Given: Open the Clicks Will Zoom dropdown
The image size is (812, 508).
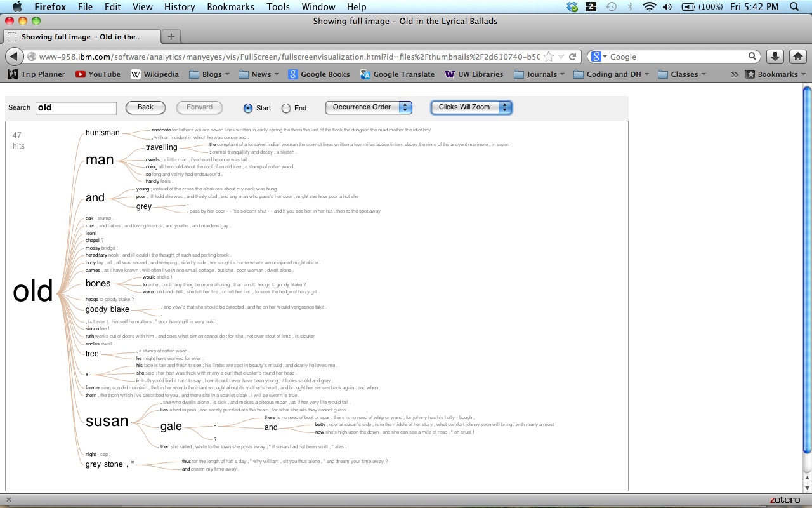Looking at the screenshot, I should coord(471,107).
